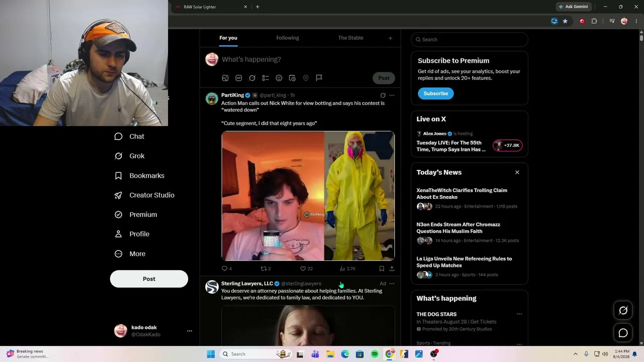Open Chat from the sidebar

click(129, 137)
